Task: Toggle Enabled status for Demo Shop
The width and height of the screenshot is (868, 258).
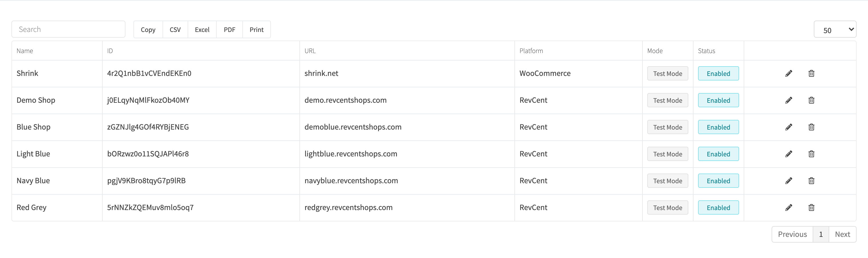Action: [x=718, y=100]
